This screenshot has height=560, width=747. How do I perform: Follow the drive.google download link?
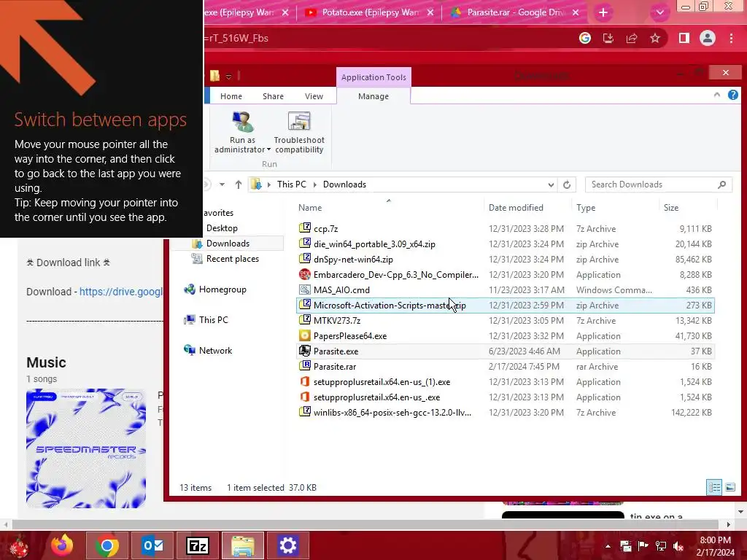[121, 292]
